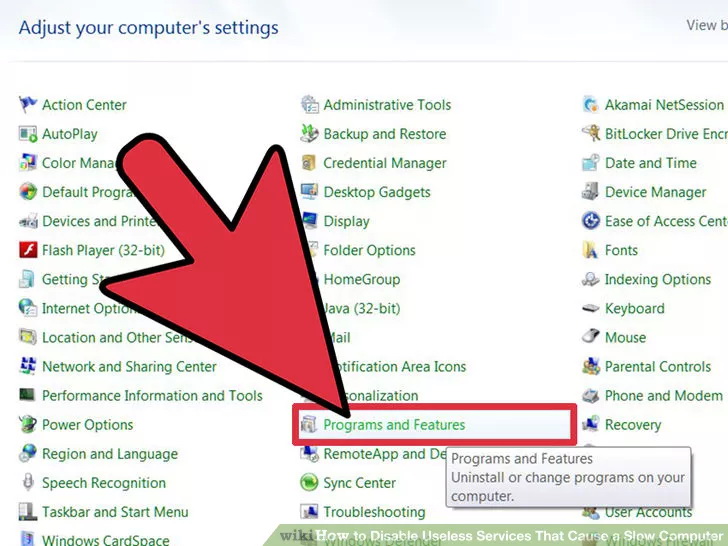
Task: Open Credential Manager link
Action: pyautogui.click(x=385, y=163)
